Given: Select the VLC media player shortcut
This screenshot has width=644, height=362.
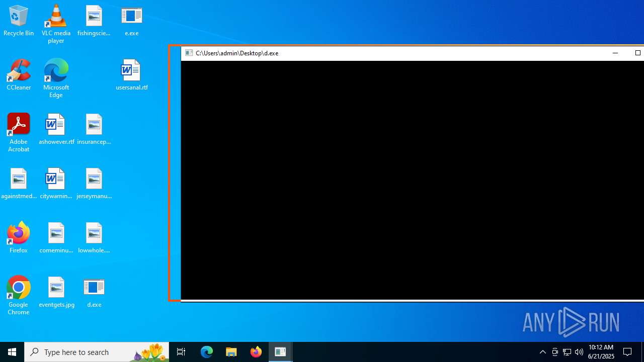Looking at the screenshot, I should [56, 24].
